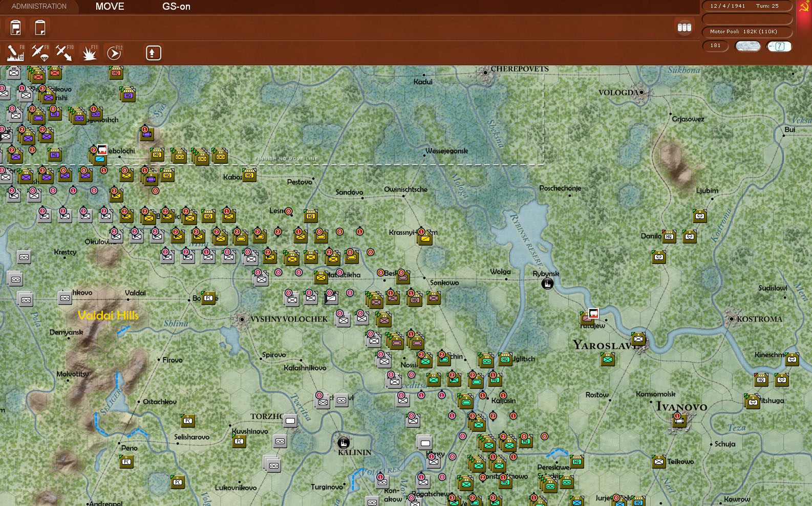Activate the F11 explosion attack icon
The image size is (812, 506).
pyautogui.click(x=90, y=53)
